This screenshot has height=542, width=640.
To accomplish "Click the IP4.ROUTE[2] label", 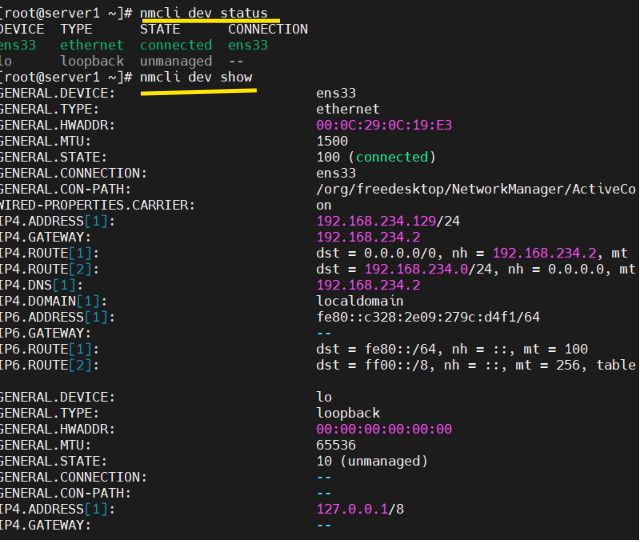I will point(49,269).
